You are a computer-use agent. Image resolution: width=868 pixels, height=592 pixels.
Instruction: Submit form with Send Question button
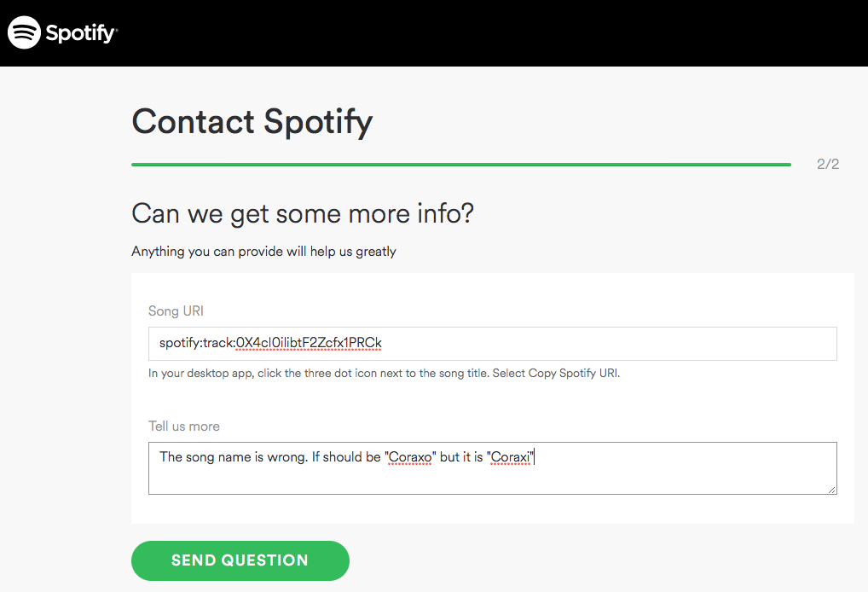click(240, 560)
